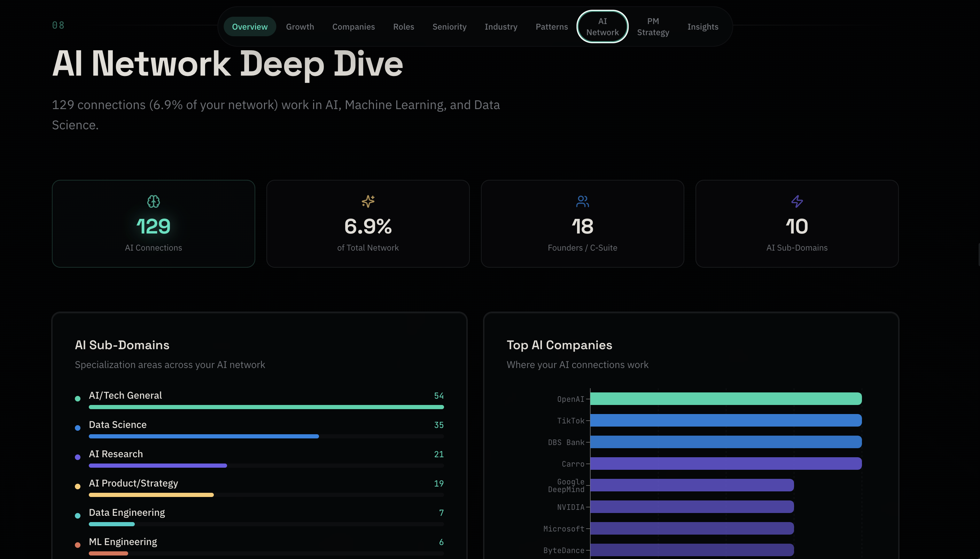The image size is (980, 559).
Task: Click the NVIDIA chart bar
Action: point(692,507)
